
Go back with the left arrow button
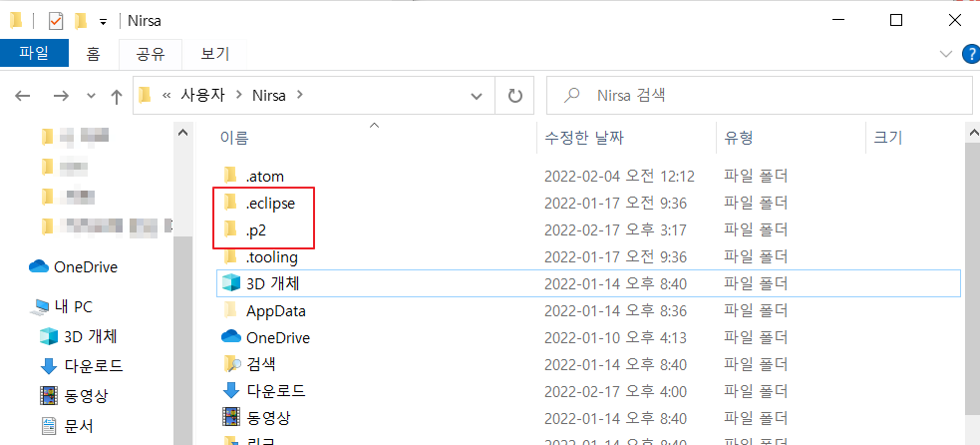click(x=23, y=96)
